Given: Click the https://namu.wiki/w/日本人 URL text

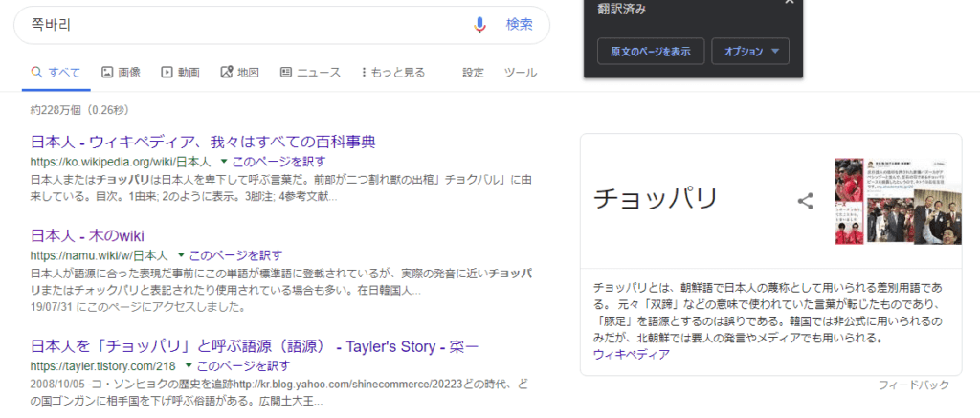Looking at the screenshot, I should click(100, 255).
